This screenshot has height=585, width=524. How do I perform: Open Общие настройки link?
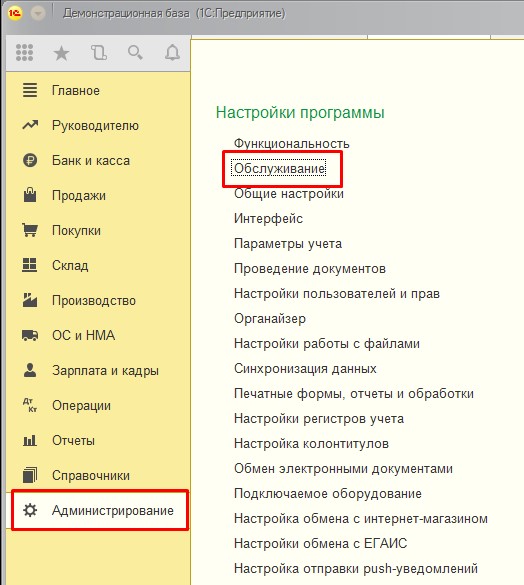coord(289,194)
